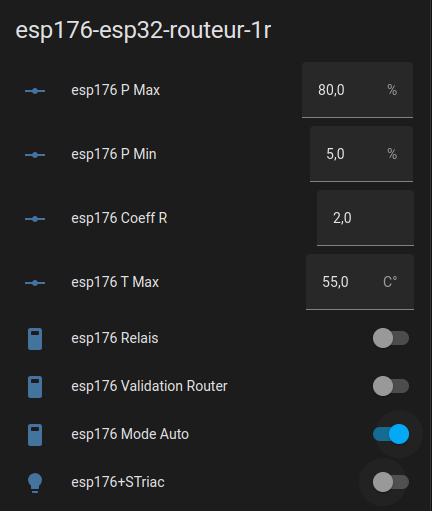Enable the esp176 Validation Router switch
Image resolution: width=432 pixels, height=511 pixels.
(x=391, y=386)
